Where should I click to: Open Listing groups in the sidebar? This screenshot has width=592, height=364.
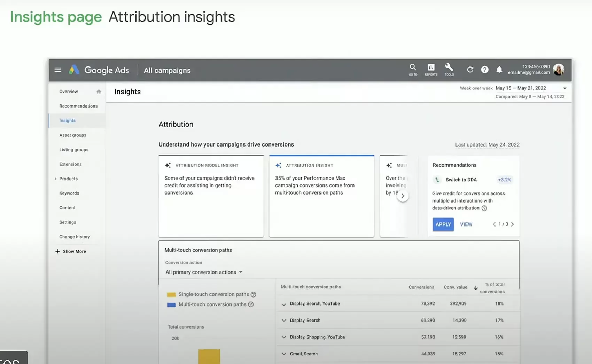pyautogui.click(x=74, y=150)
